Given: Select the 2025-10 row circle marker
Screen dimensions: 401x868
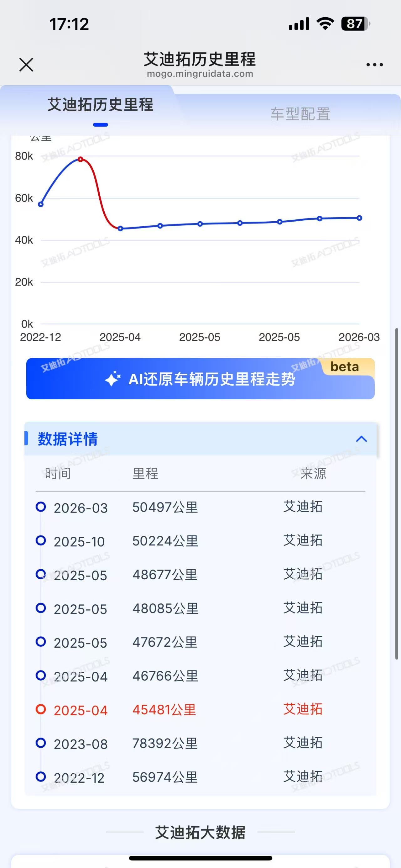Looking at the screenshot, I should coord(41,540).
